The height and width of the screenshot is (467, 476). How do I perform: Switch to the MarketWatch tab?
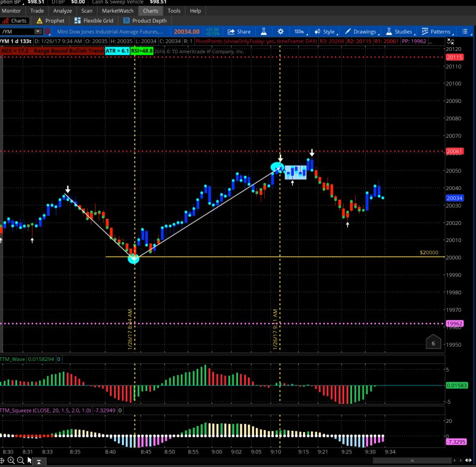pyautogui.click(x=117, y=10)
